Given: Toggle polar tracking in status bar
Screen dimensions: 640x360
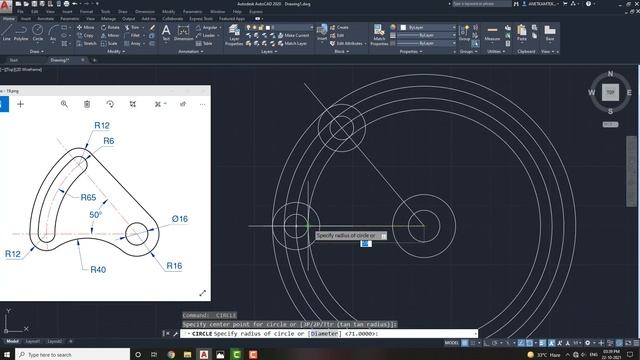Looking at the screenshot, I should (495, 343).
